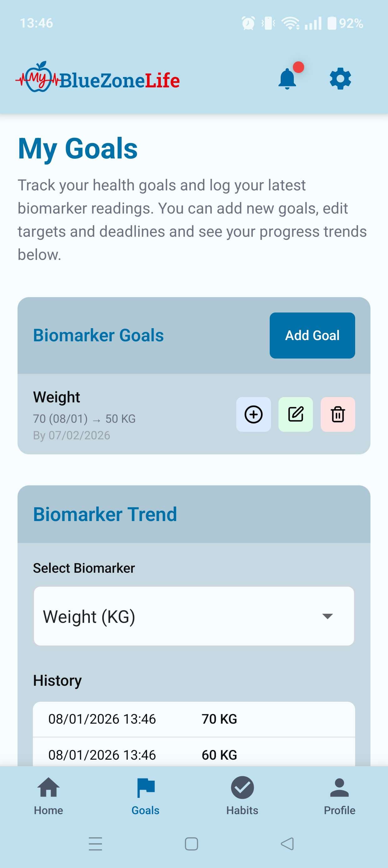Viewport: 388px width, 868px height.
Task: Open Android recent apps menu
Action: pyautogui.click(x=95, y=844)
